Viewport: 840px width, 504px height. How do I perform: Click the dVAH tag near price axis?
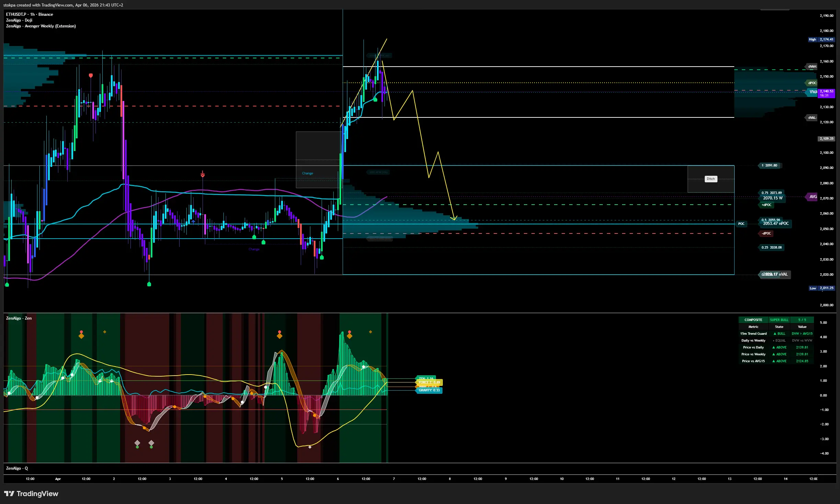[x=812, y=67]
